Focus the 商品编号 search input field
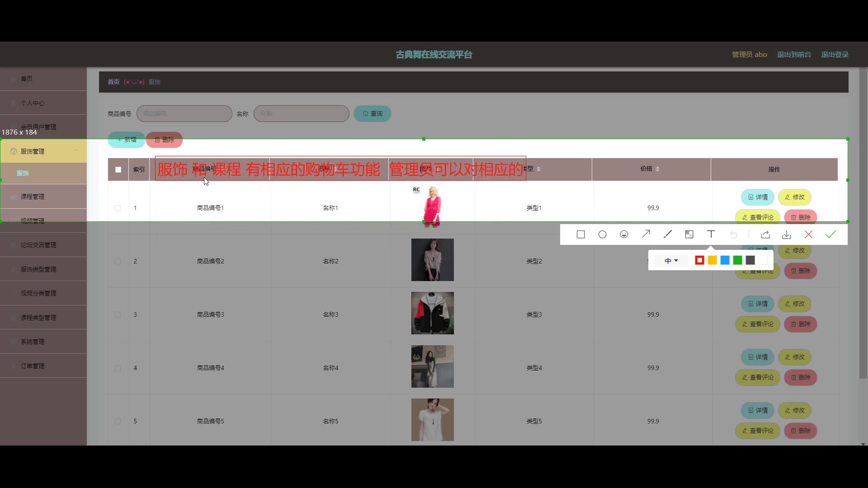The image size is (868, 488). 184,113
